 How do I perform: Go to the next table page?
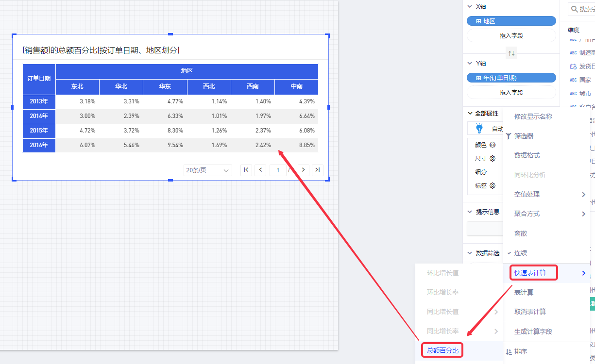pyautogui.click(x=303, y=170)
